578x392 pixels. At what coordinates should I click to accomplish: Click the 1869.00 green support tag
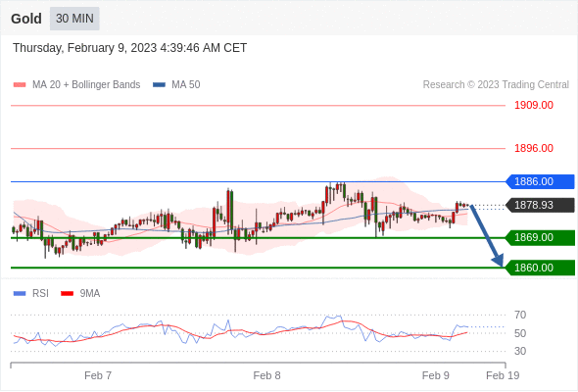540,237
